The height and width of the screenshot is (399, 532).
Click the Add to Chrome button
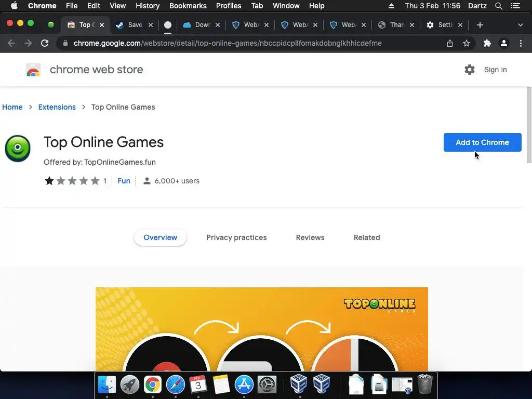click(482, 142)
